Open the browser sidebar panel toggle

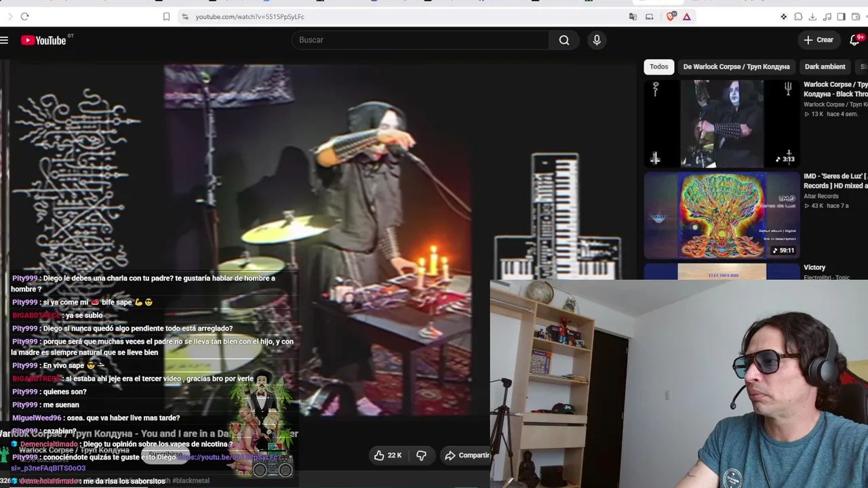(x=841, y=16)
